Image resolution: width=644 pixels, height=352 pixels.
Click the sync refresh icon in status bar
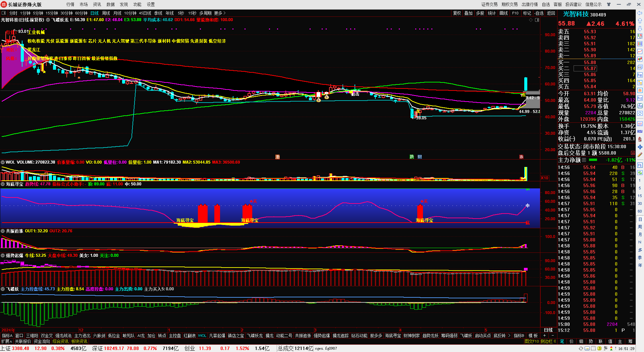point(581,348)
